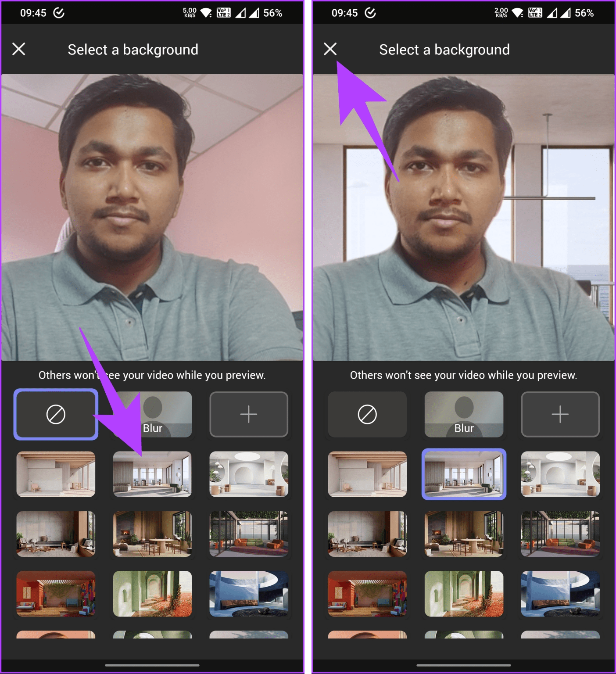Click the checkmark status bar icon
Screen dimensions: 616x674
tap(57, 13)
